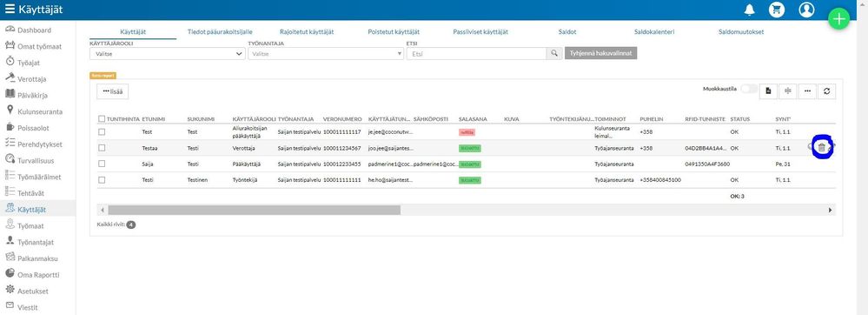Switch to Passiiviset käyttäjät tab
The image size is (868, 315).
coord(480,32)
